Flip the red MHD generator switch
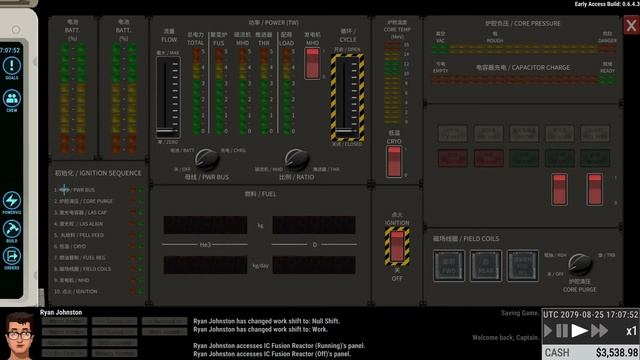Viewport: 640px width, 360px height. pos(312,63)
